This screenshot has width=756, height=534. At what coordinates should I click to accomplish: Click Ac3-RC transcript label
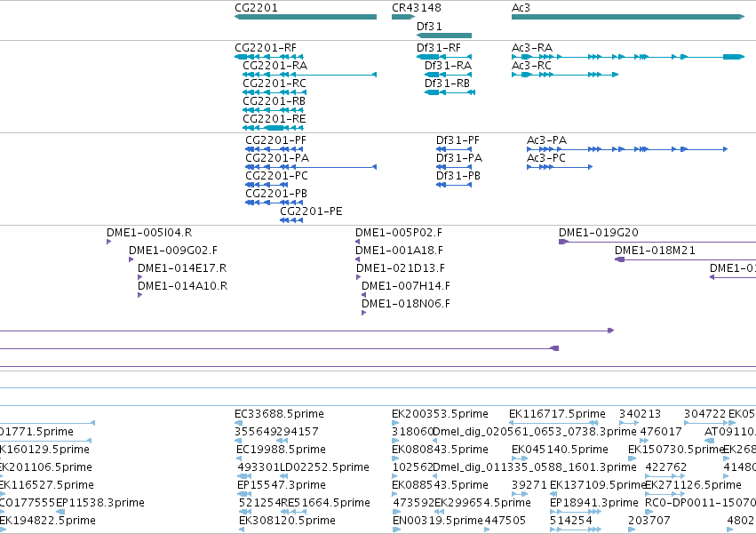pyautogui.click(x=531, y=65)
